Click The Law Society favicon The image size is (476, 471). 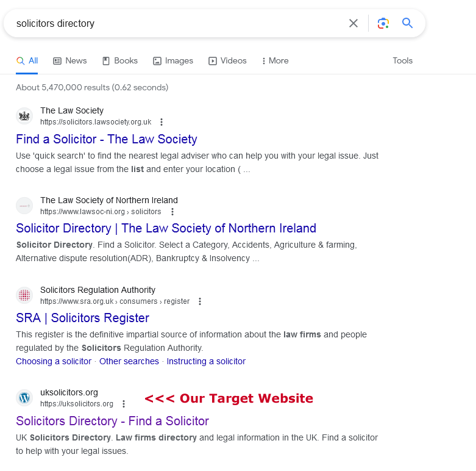point(24,116)
